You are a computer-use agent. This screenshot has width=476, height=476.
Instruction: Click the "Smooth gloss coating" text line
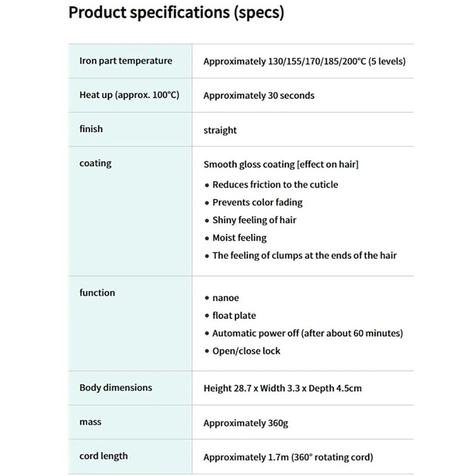tap(281, 165)
